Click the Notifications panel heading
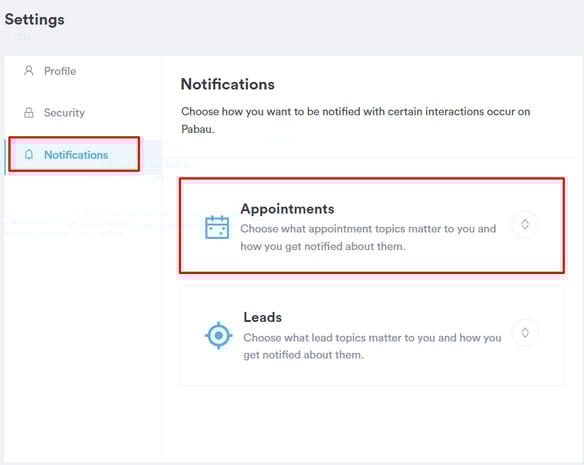This screenshot has width=584, height=465. [x=228, y=84]
